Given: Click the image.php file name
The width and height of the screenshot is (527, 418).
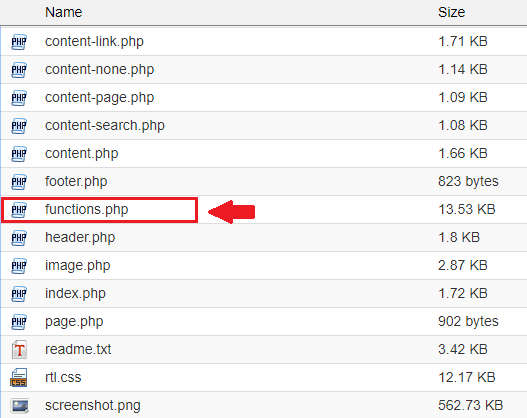Looking at the screenshot, I should point(78,265).
